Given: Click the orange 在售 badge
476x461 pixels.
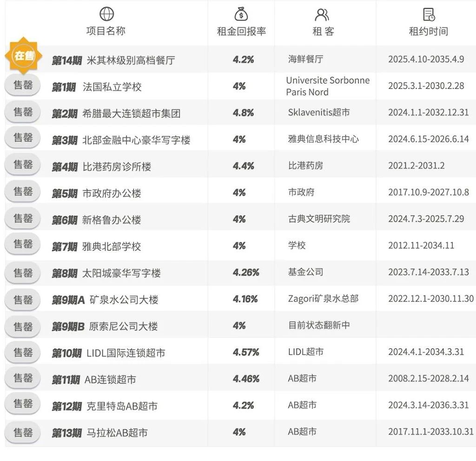Looking at the screenshot, I should (24, 56).
